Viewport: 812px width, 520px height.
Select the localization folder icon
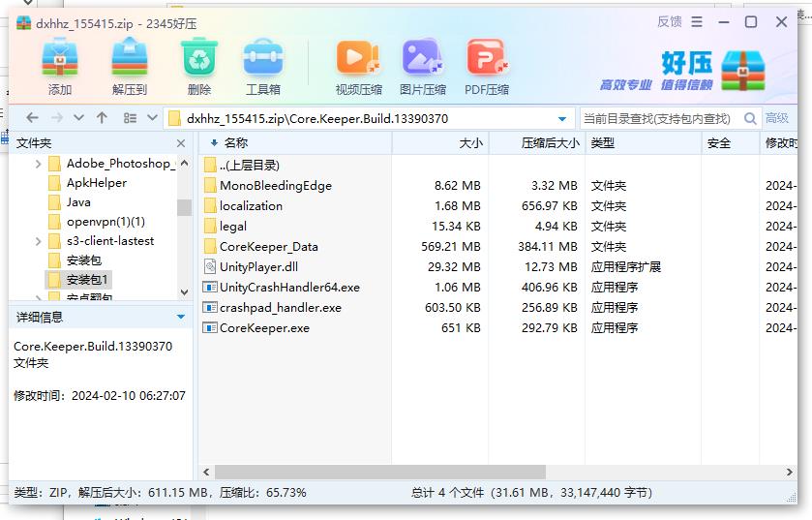click(x=210, y=205)
